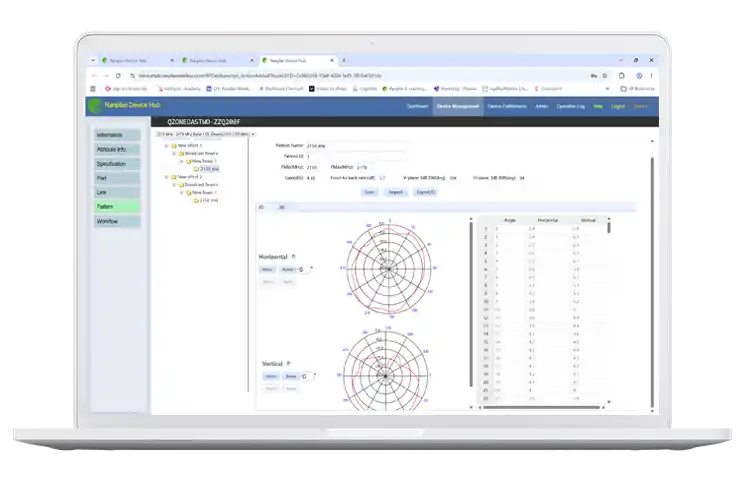Click the Pattern Name input field
Viewport: 744px width, 481px height.
[x=356, y=146]
